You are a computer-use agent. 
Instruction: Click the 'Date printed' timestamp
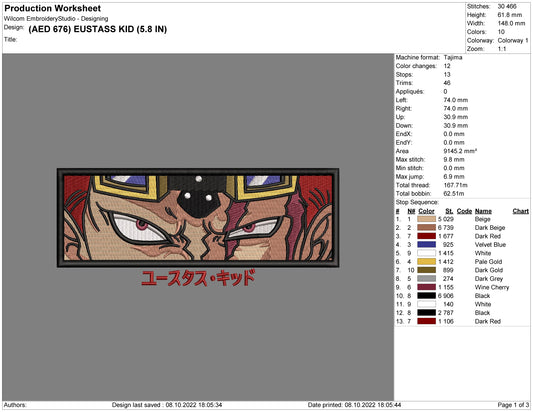pos(354,405)
